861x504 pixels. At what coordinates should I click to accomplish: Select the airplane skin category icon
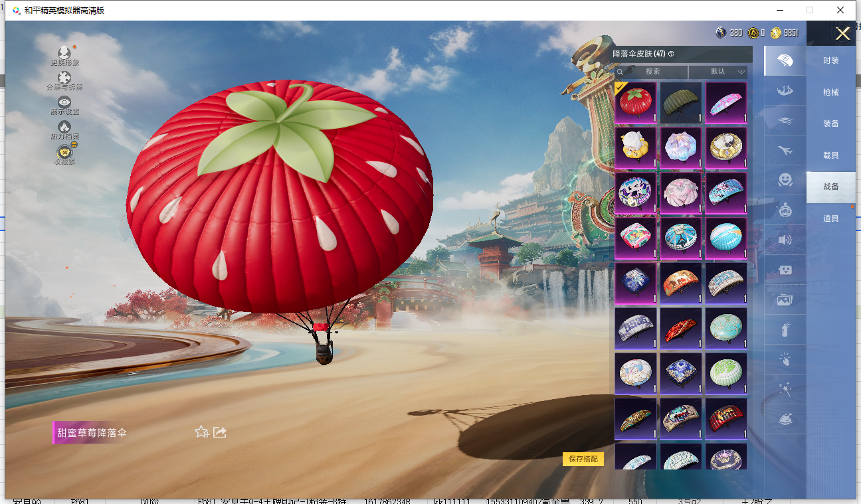coord(785,150)
